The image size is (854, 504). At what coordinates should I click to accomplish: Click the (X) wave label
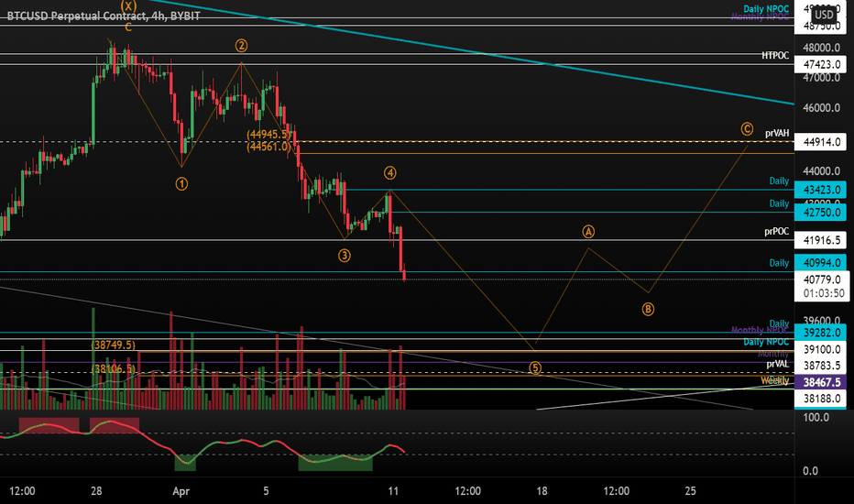pos(128,6)
